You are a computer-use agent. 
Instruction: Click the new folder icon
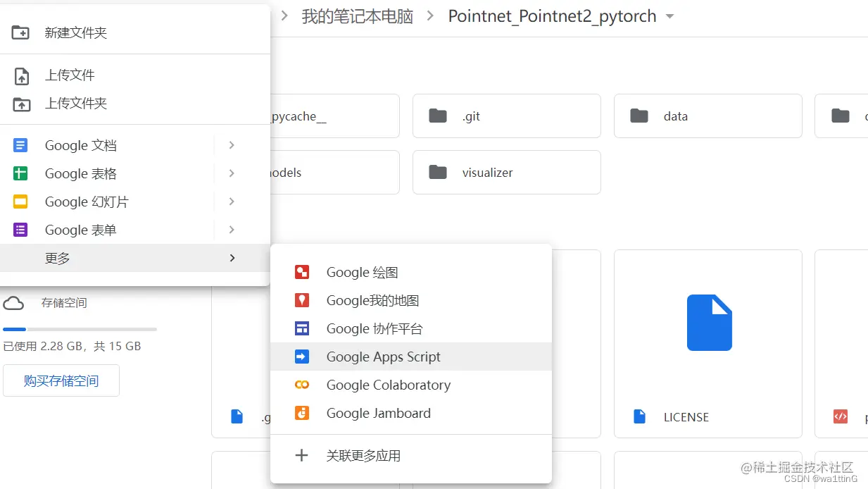(x=21, y=32)
